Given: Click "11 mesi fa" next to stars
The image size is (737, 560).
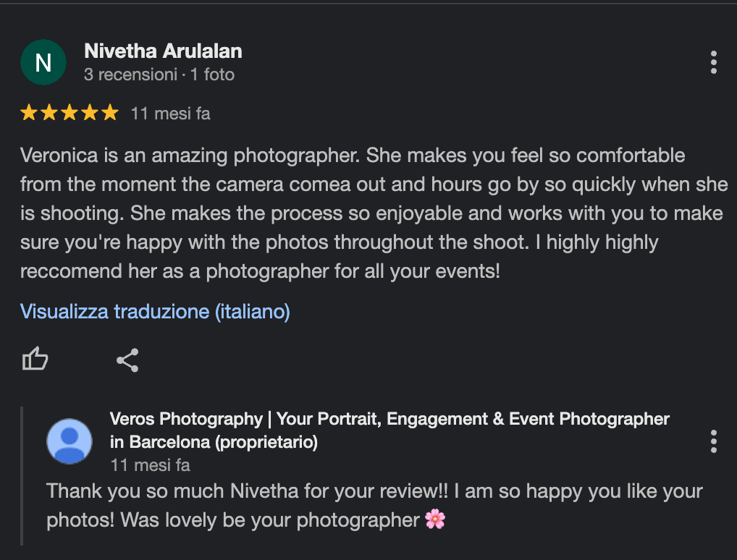Looking at the screenshot, I should point(170,114).
